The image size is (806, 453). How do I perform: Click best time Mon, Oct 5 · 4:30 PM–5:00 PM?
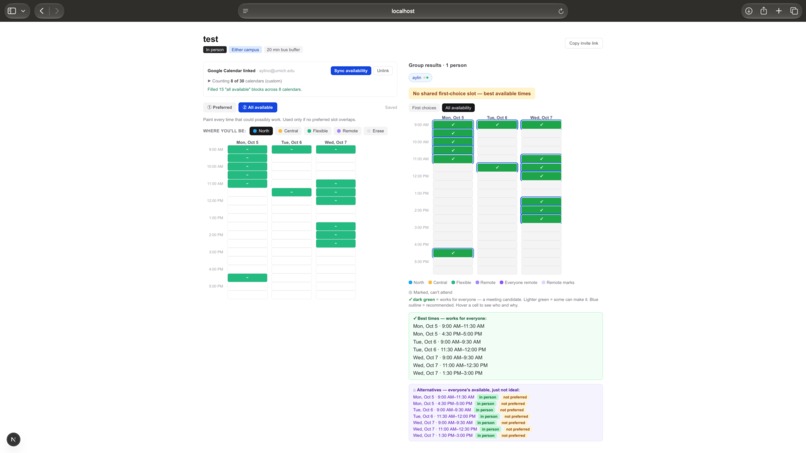(447, 334)
